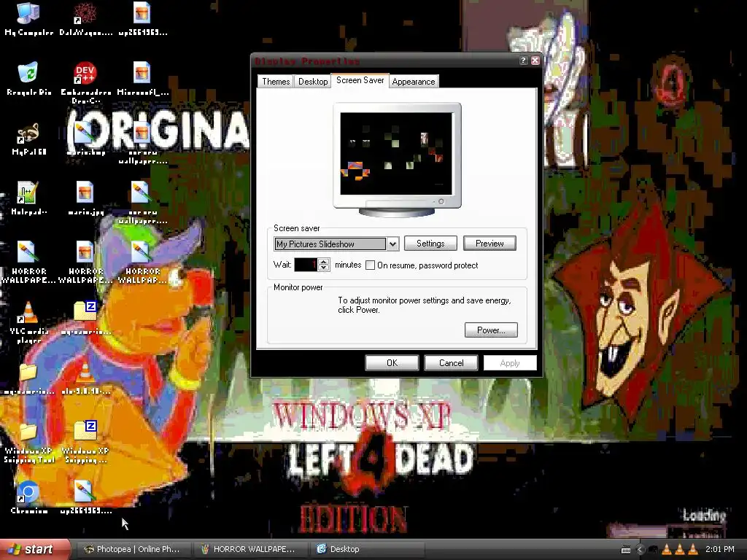Decrease wait minutes with down arrow
Viewport: 747px width, 560px height.
(323, 268)
